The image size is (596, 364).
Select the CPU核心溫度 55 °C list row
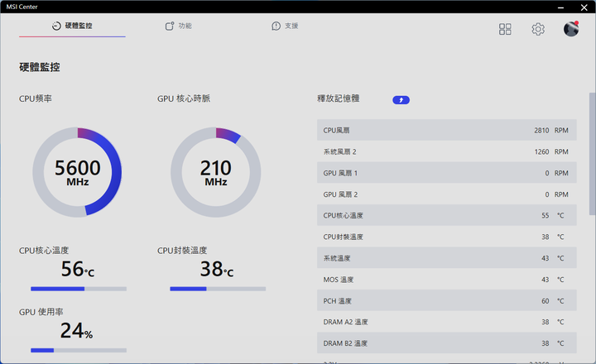tap(447, 215)
